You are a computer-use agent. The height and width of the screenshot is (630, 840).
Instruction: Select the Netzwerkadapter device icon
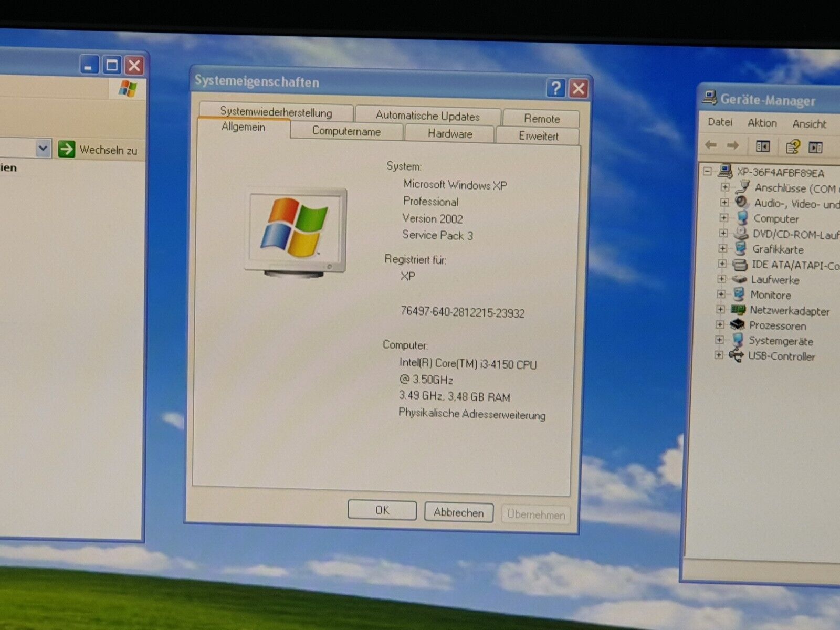(738, 310)
